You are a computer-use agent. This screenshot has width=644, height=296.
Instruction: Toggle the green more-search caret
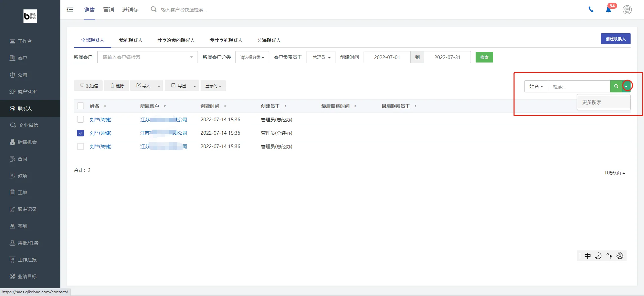pos(626,86)
